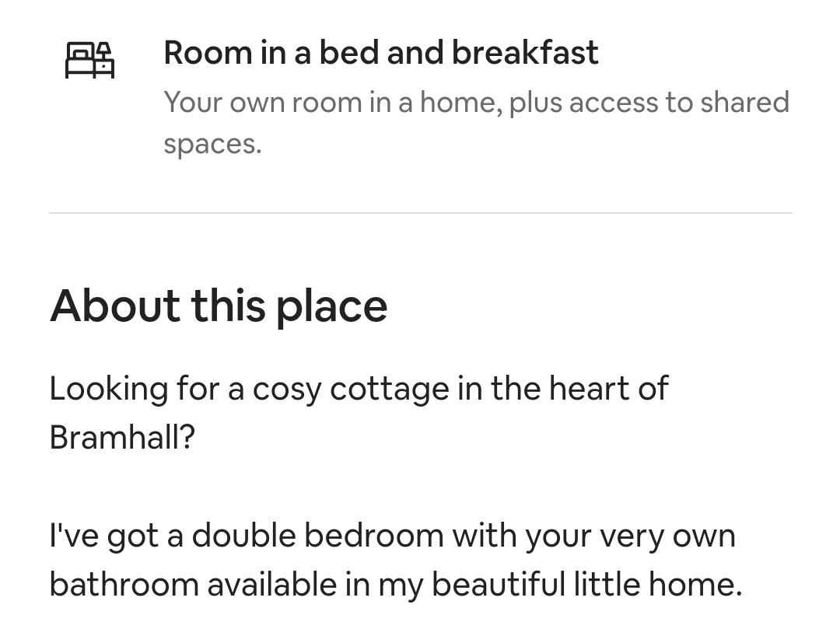Click the horizontal divider line below room type
Image resolution: width=840 pixels, height=629 pixels.
point(421,213)
